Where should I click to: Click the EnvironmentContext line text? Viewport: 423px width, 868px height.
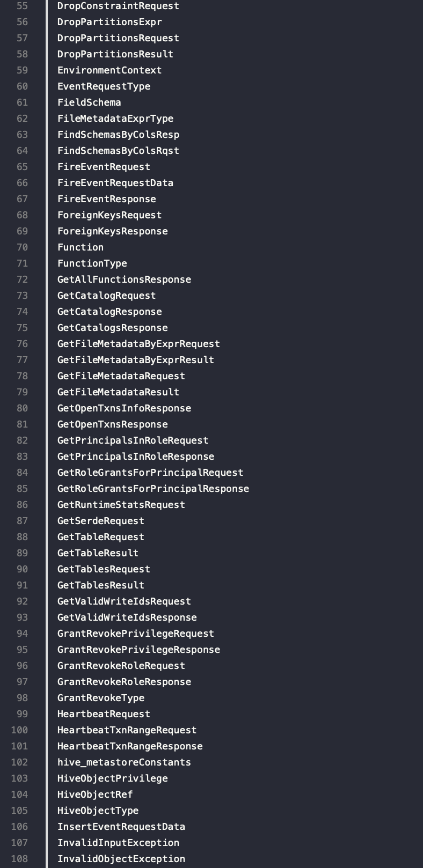[x=110, y=70]
